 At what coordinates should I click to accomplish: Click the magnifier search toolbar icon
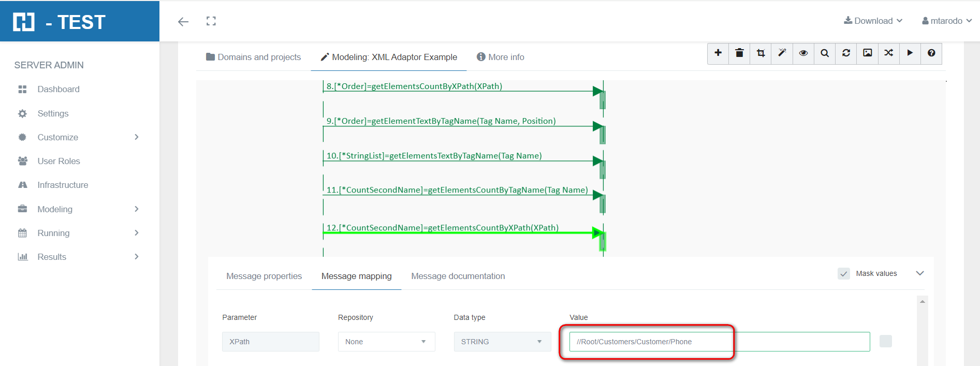[x=825, y=53]
